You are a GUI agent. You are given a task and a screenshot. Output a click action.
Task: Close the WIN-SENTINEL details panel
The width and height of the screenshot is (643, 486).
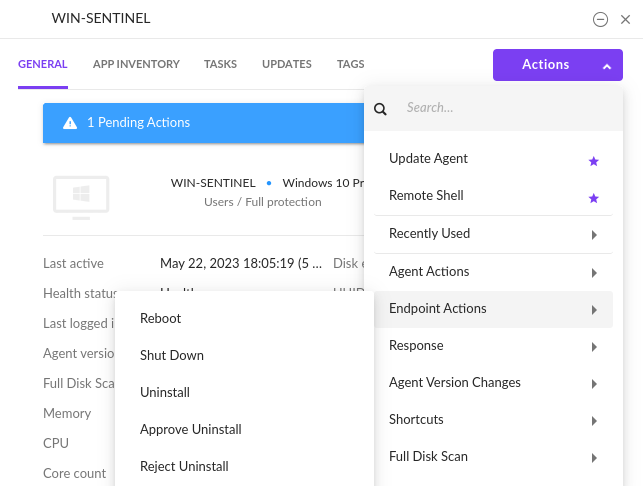pyautogui.click(x=625, y=19)
